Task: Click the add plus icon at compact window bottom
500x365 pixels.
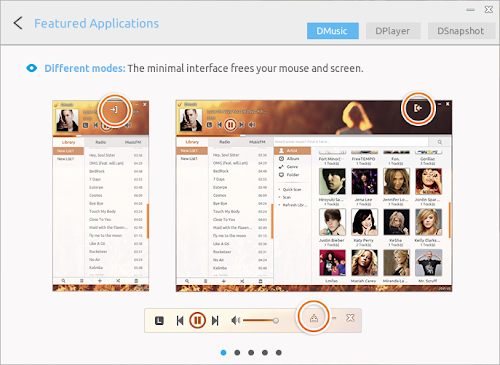Action: point(100,281)
